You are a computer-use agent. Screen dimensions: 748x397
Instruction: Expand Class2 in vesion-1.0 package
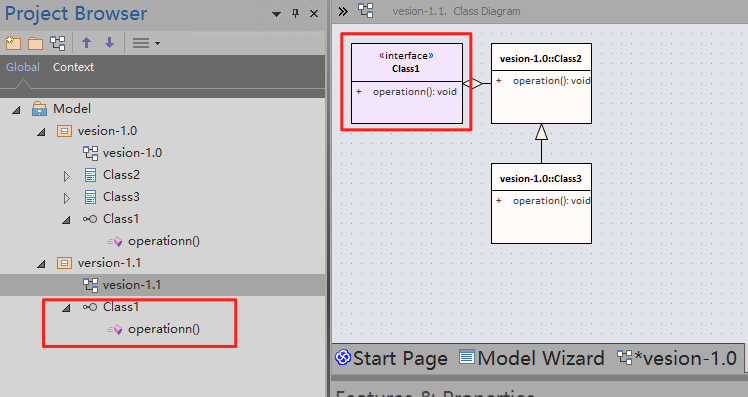[67, 176]
